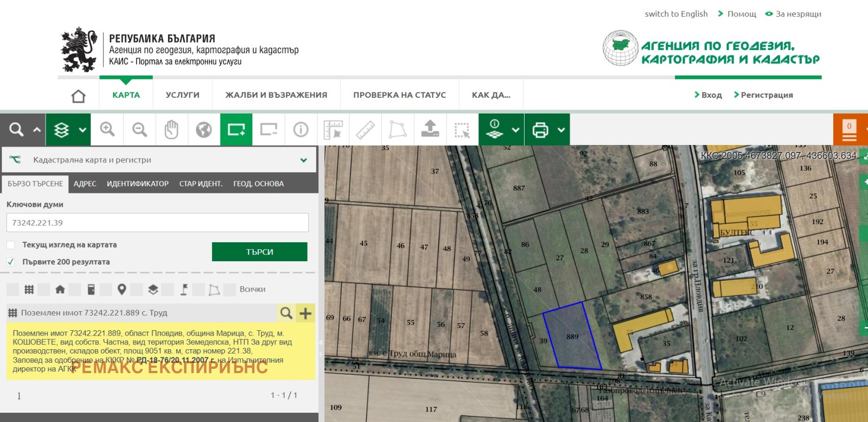Switch to the 'ИДЕНТИФИКАТОР' search tab
The image size is (868, 422).
click(x=137, y=184)
